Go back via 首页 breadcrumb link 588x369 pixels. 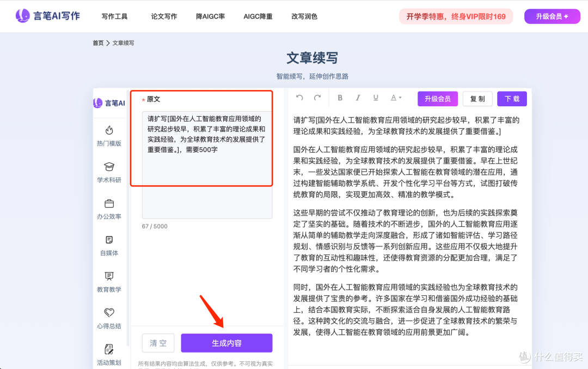[98, 43]
